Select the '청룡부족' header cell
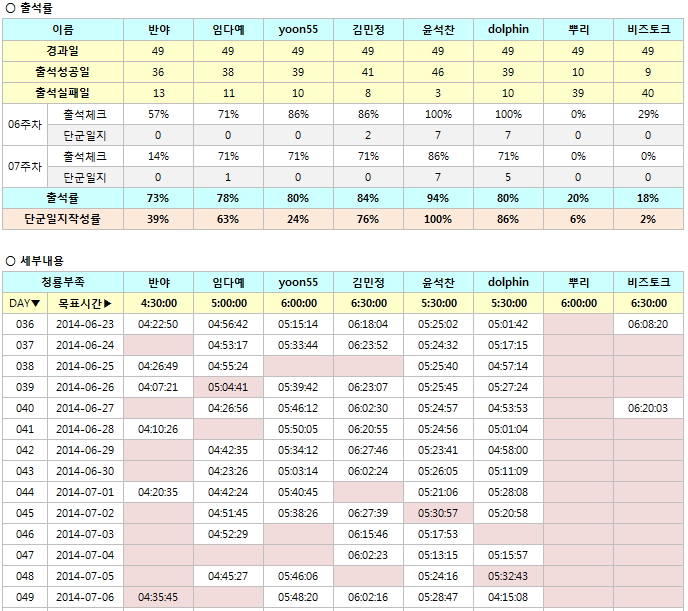This screenshot has width=688, height=611. click(63, 282)
